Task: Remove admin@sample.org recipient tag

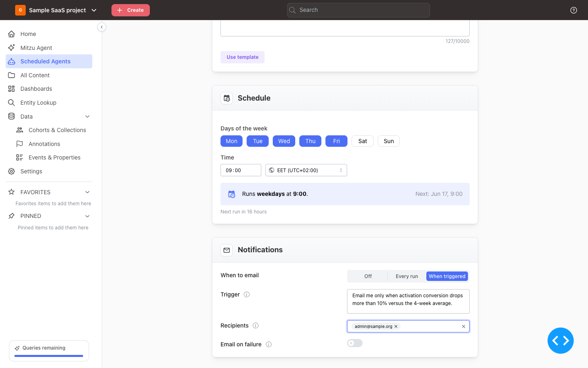Action: [396, 326]
